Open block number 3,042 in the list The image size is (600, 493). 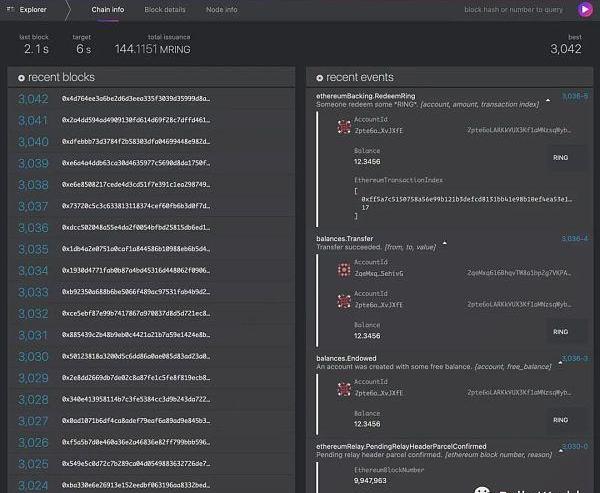click(x=32, y=99)
